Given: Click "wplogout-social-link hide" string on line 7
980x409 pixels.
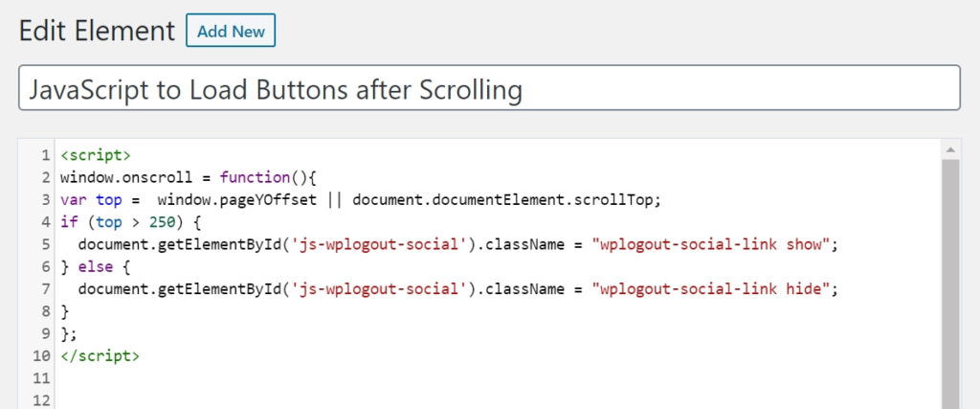Looking at the screenshot, I should pos(711,289).
